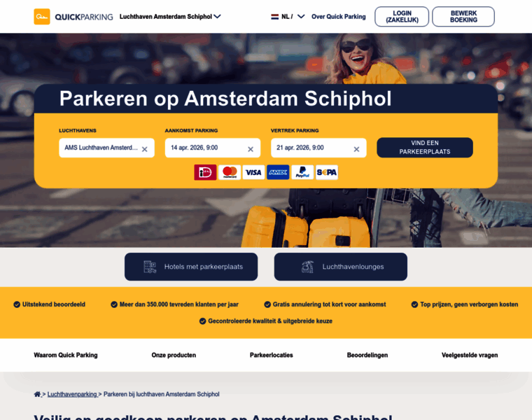Open the Luchthavenparking breadcrumb link
This screenshot has width=532, height=420.
(72, 394)
